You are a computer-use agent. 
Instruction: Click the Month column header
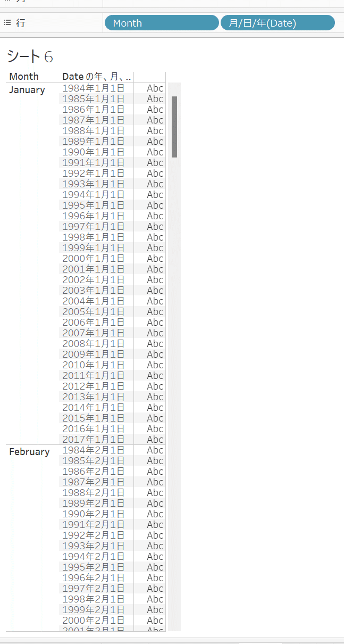(24, 76)
